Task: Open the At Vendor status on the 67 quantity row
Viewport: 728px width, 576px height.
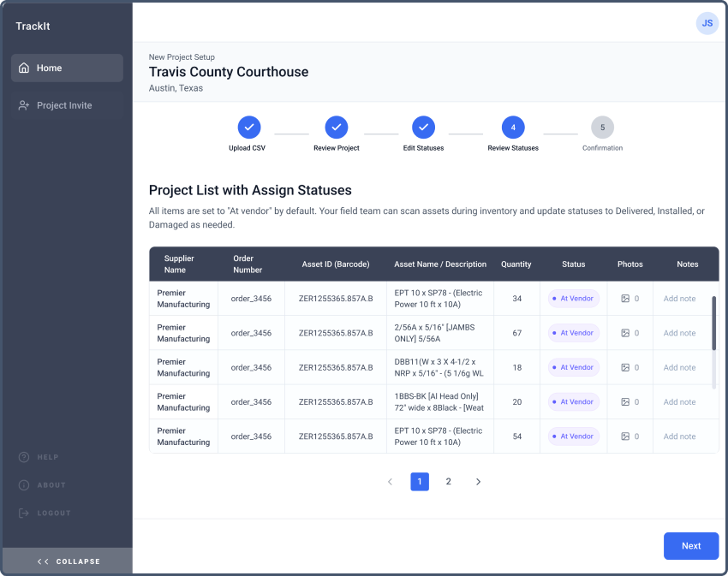Action: point(574,333)
